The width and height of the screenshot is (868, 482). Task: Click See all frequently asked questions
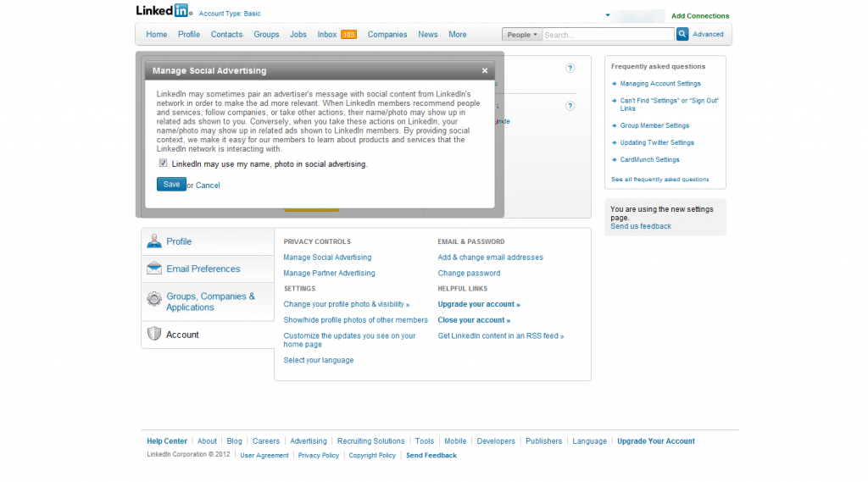pos(659,180)
